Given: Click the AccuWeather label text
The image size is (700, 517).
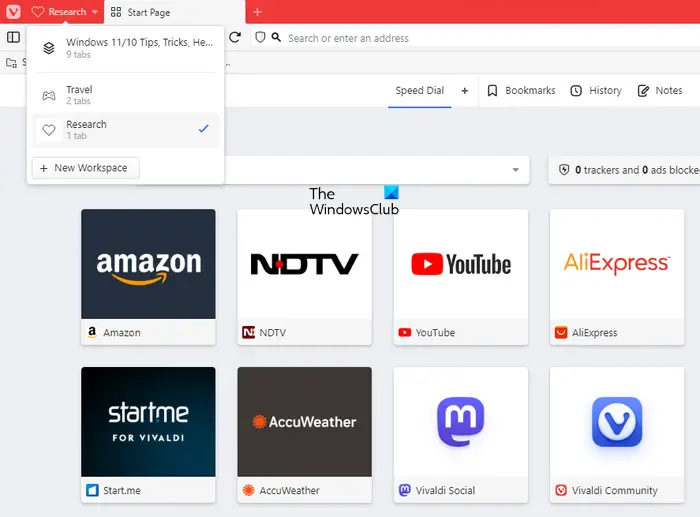Looking at the screenshot, I should click(x=289, y=491).
